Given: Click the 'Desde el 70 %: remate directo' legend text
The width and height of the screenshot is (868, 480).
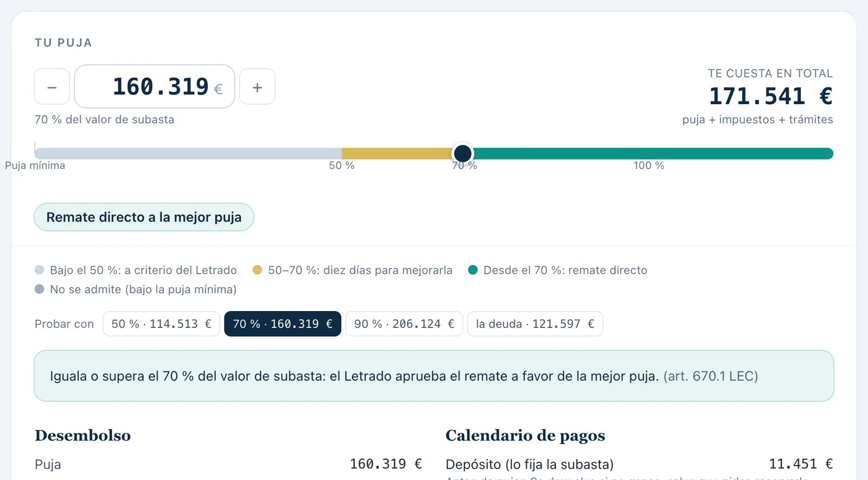Looking at the screenshot, I should 565,270.
